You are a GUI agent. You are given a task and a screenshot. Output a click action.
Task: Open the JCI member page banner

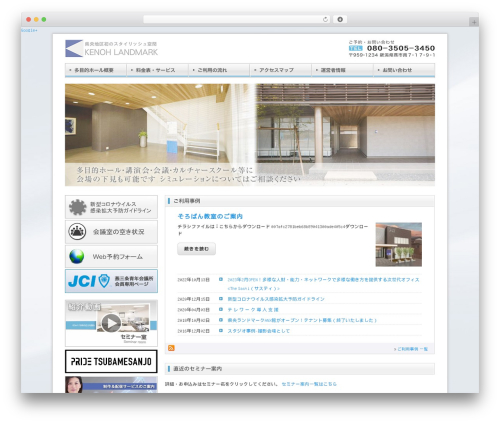click(x=111, y=281)
